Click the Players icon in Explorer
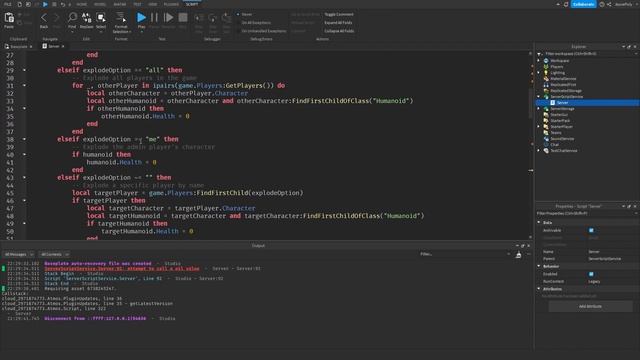 pyautogui.click(x=546, y=67)
